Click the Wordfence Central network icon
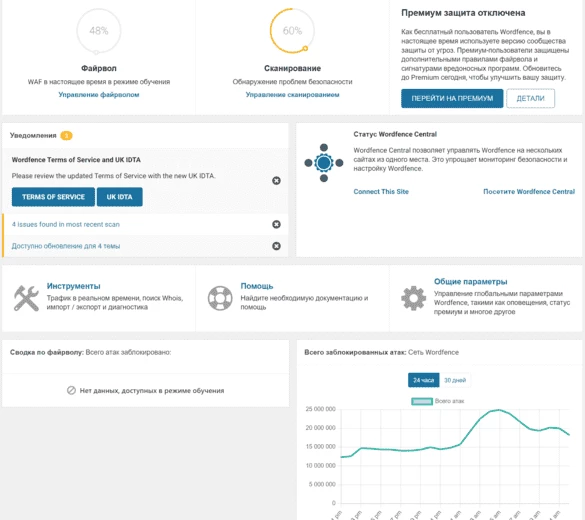 click(324, 163)
